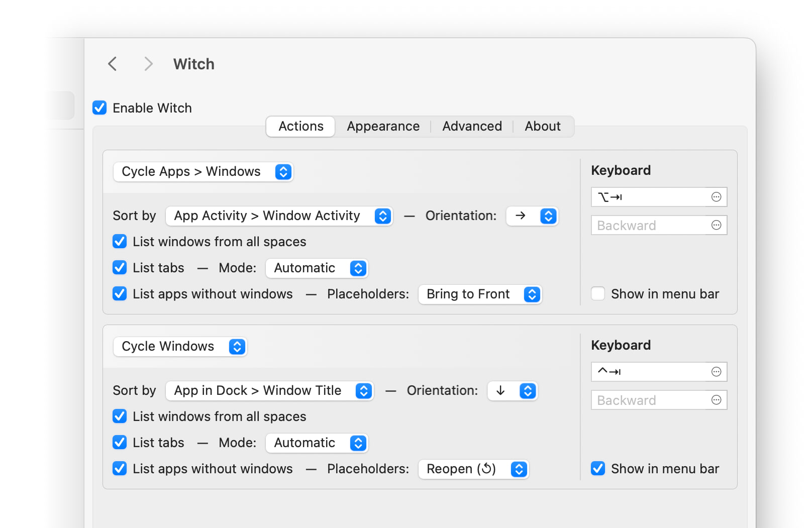The image size is (812, 528).
Task: Click the Backward field under Cycle Windows
Action: point(659,400)
